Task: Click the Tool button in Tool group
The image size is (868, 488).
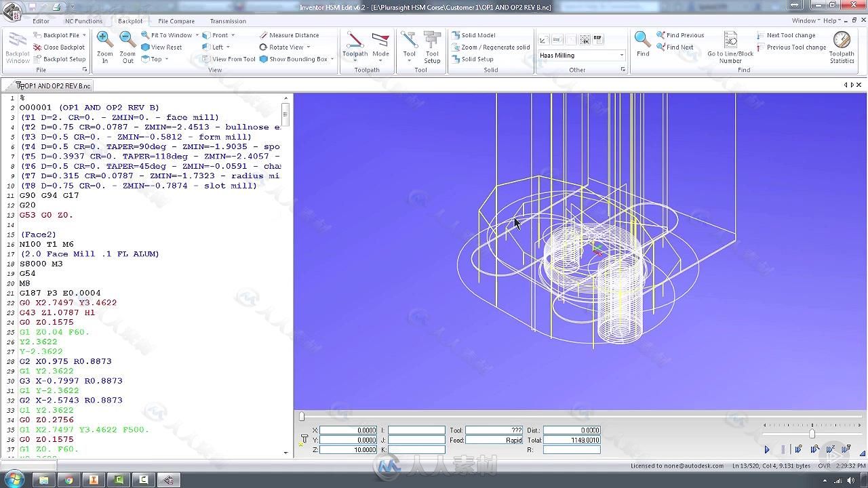Action: (409, 47)
